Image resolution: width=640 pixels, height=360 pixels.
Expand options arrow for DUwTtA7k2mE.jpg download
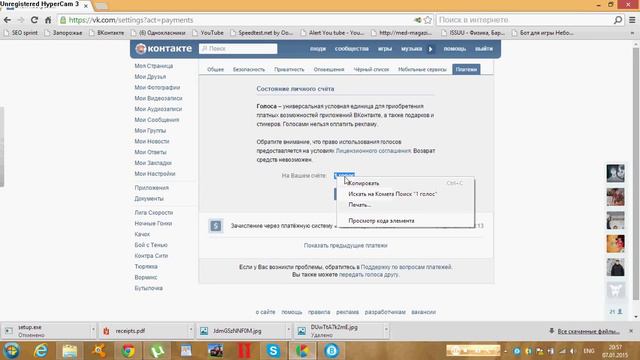coord(386,330)
